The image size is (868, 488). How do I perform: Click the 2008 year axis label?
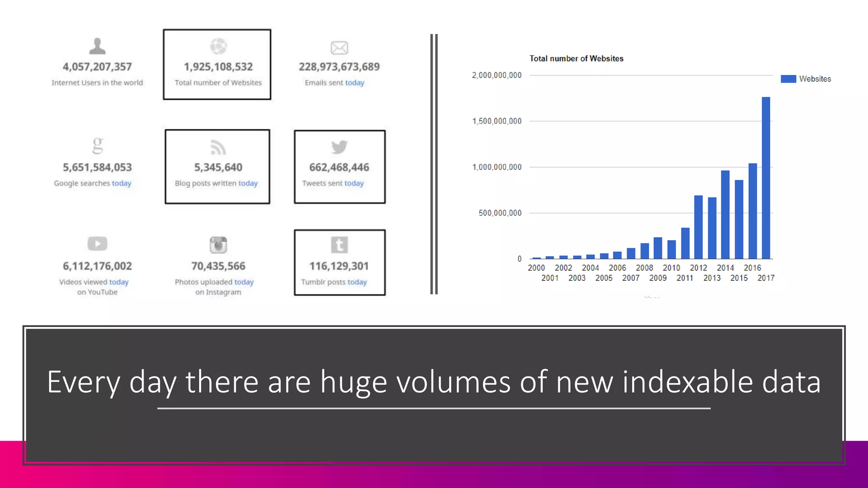tap(644, 268)
